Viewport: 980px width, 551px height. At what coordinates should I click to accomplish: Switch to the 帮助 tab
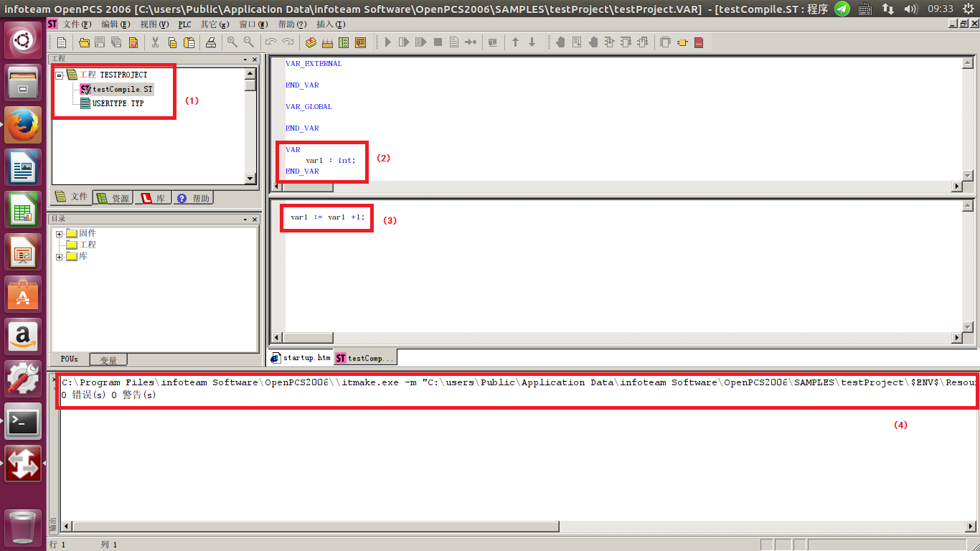(194, 198)
